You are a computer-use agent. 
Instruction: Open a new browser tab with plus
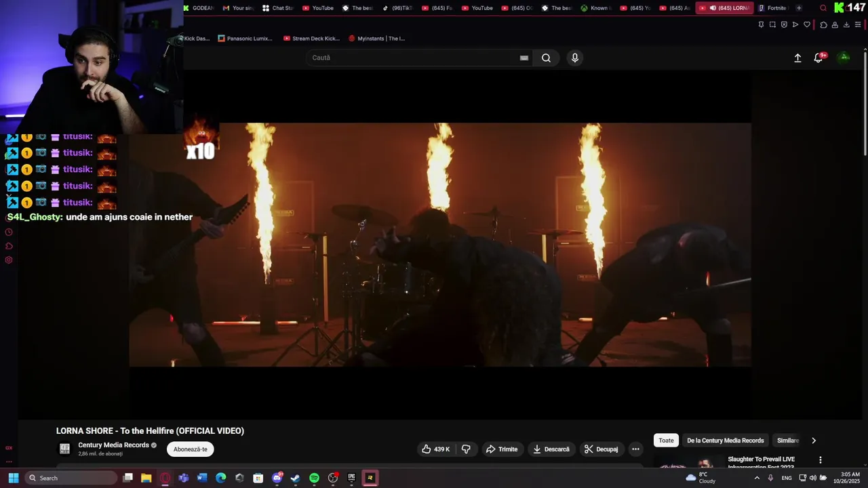coord(799,8)
